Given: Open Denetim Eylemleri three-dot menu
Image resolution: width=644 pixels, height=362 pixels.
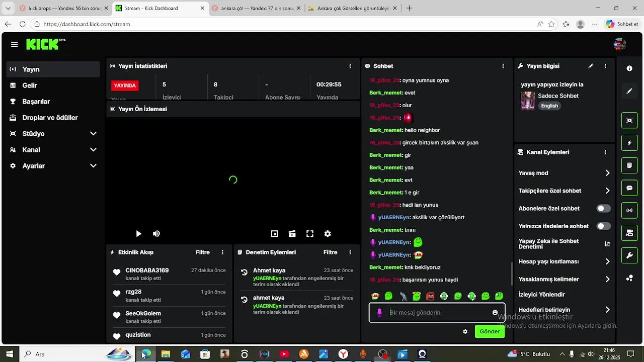Looking at the screenshot, I should 350,252.
